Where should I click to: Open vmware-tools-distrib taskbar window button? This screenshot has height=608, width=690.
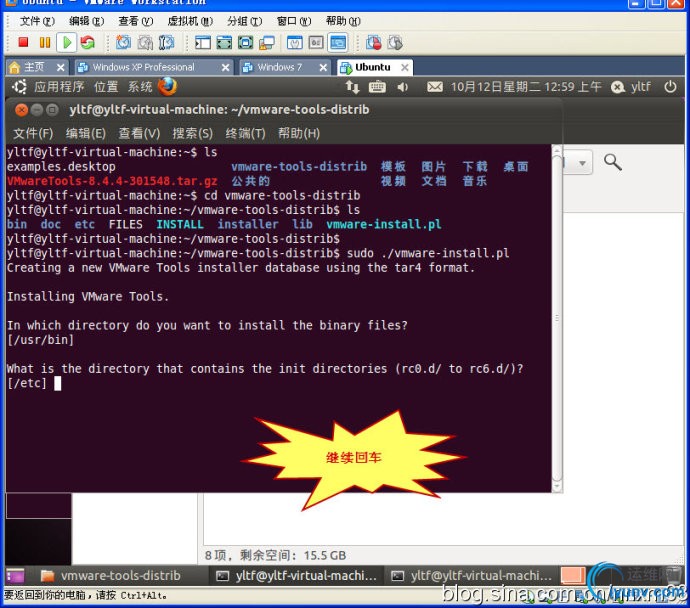click(110, 575)
